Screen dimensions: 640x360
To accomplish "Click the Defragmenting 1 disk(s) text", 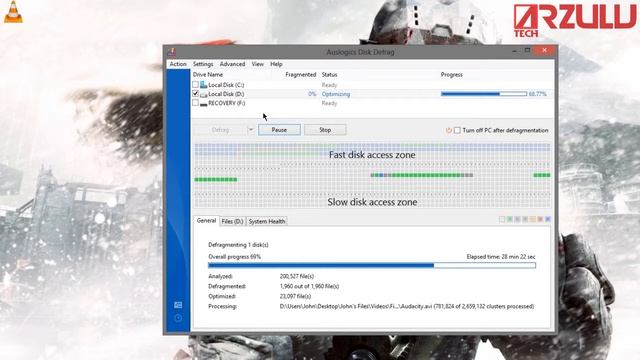I will coord(238,245).
